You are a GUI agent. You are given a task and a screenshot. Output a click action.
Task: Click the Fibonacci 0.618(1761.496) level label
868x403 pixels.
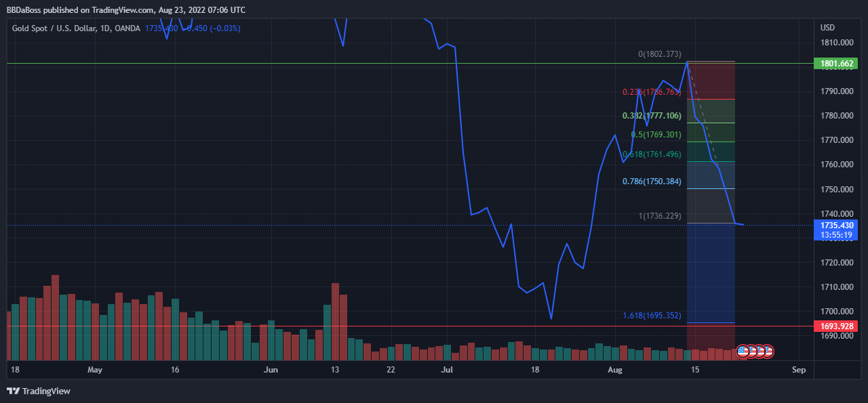click(x=651, y=154)
